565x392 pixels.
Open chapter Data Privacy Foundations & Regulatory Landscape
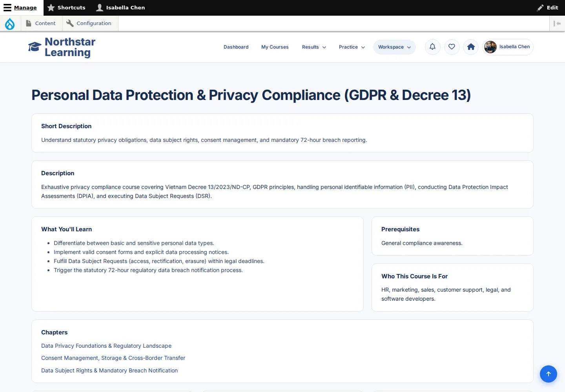106,346
